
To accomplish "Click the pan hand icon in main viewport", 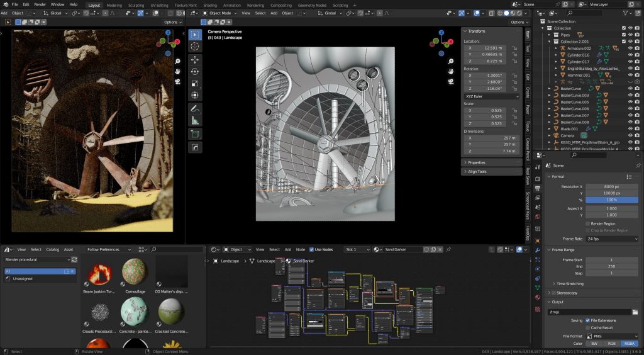I will click(x=450, y=72).
